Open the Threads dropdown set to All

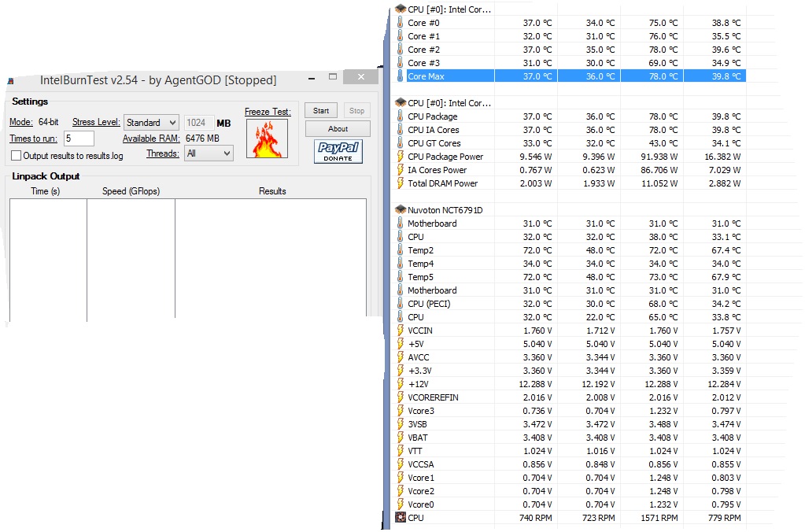(x=209, y=153)
